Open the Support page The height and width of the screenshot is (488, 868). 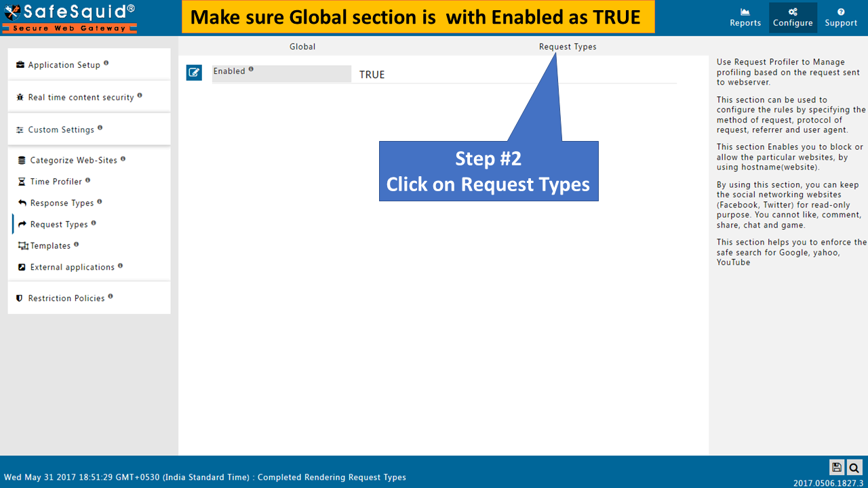pos(841,16)
